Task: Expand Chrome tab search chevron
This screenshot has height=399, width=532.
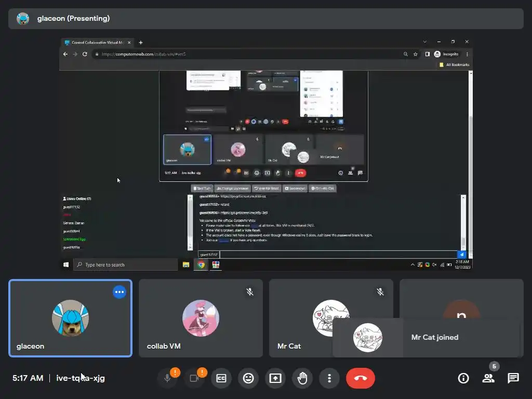Action: [425, 42]
